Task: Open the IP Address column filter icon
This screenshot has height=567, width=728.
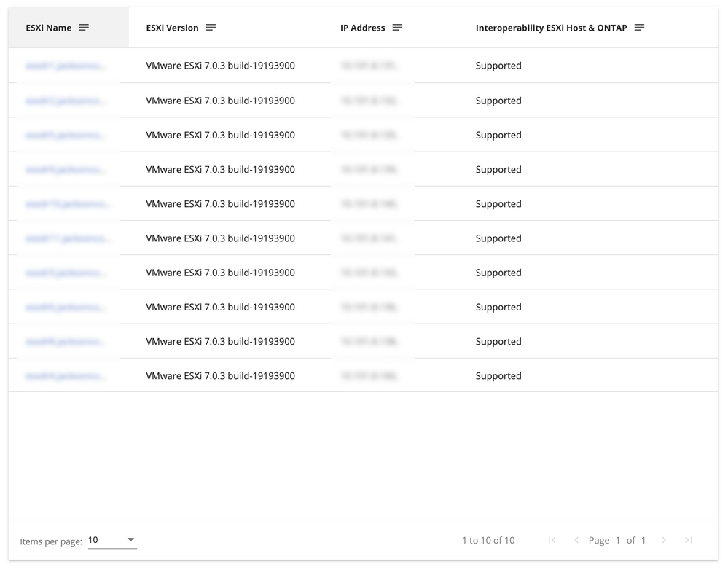Action: (397, 28)
